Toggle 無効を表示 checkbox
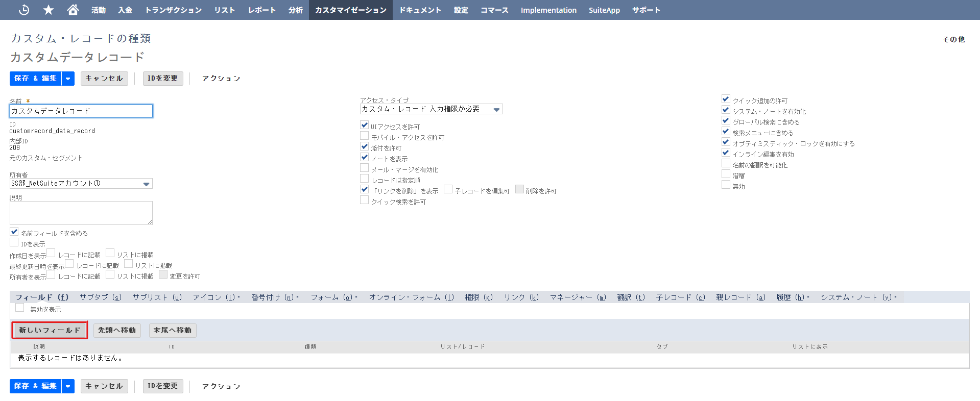This screenshot has width=980, height=401. pyautogui.click(x=20, y=308)
